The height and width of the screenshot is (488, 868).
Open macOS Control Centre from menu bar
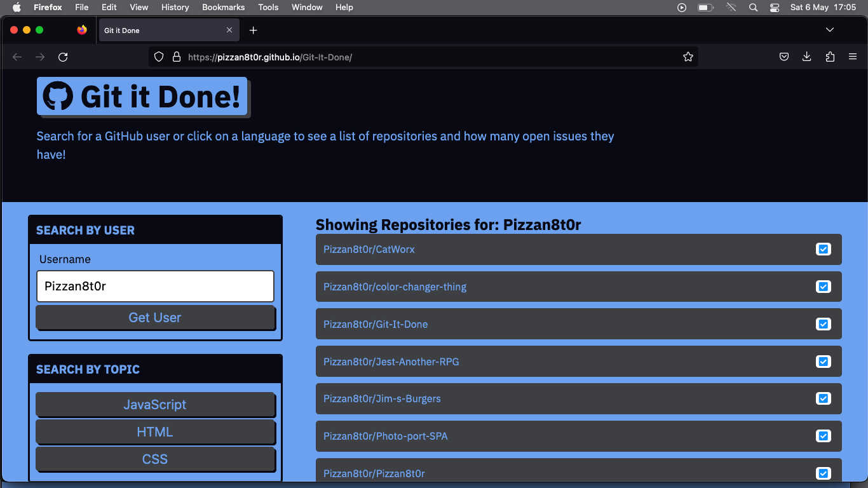pos(775,7)
